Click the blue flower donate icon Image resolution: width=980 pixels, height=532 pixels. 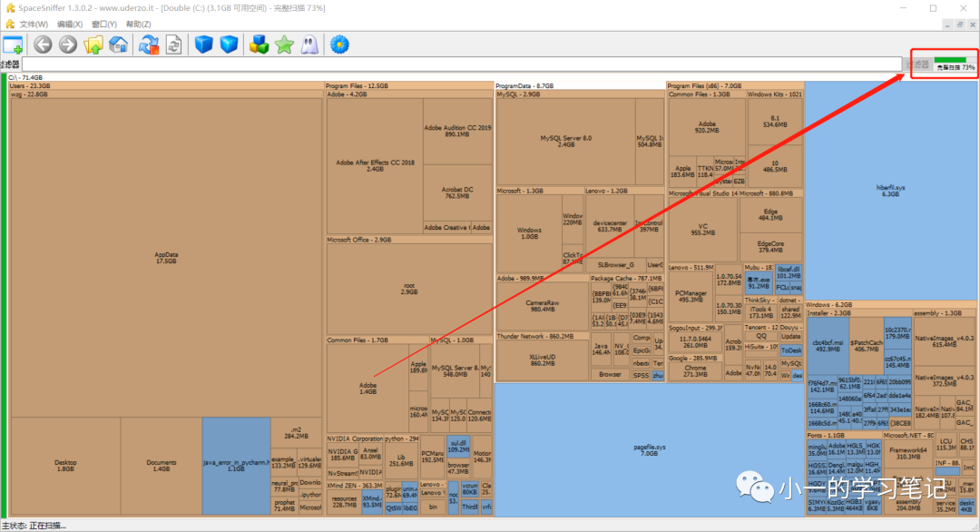coord(339,45)
